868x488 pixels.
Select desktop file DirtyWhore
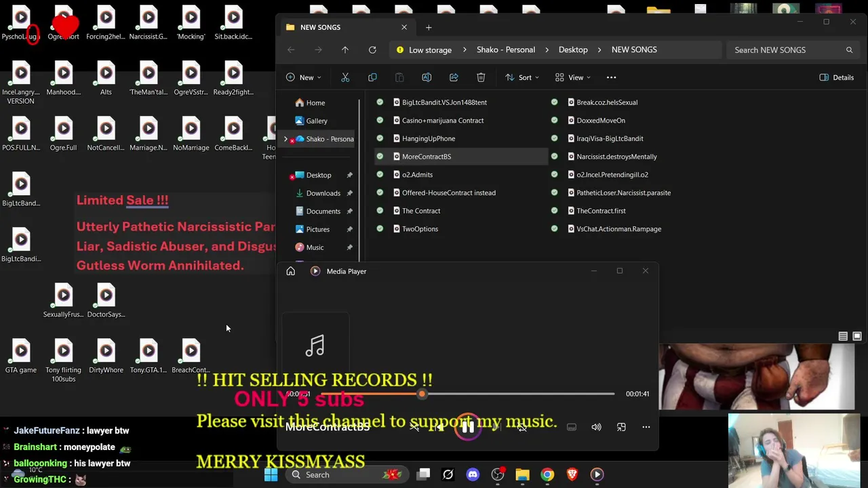tap(106, 357)
